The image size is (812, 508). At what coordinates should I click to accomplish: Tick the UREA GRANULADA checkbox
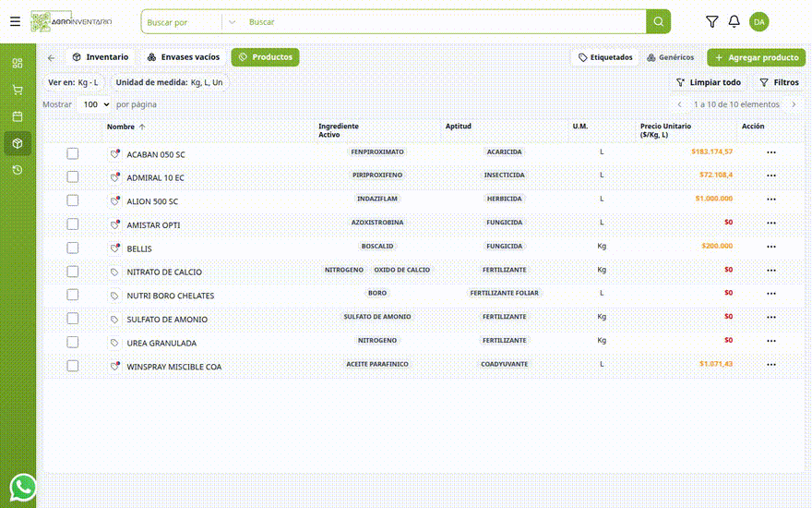[x=73, y=342]
